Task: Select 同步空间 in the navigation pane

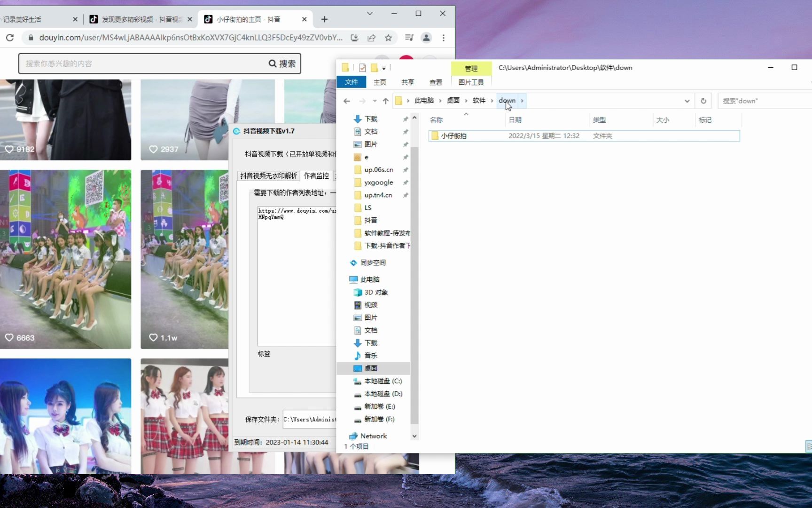Action: (373, 262)
